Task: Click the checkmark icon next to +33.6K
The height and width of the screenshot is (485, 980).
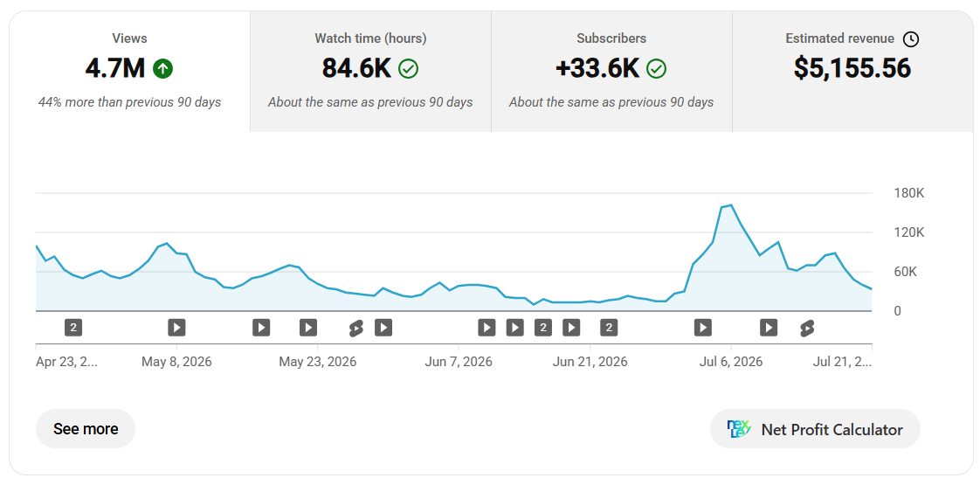Action: pyautogui.click(x=656, y=69)
